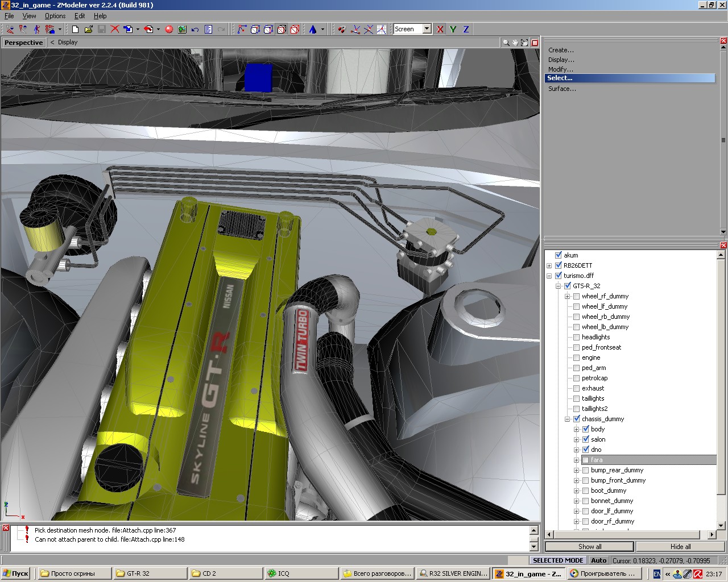The width and height of the screenshot is (728, 582).
Task: Click the viewport maximize red square icon
Action: click(535, 43)
